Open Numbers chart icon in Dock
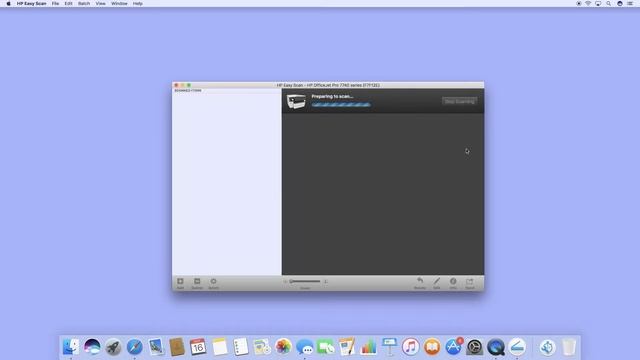The width and height of the screenshot is (640, 360). click(368, 347)
